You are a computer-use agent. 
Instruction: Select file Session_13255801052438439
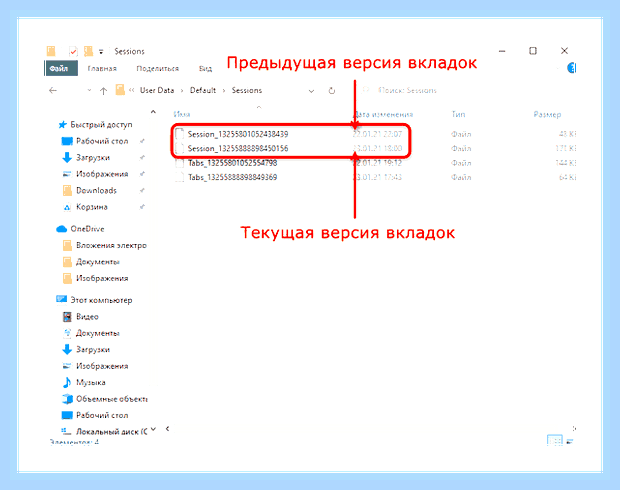(x=238, y=134)
